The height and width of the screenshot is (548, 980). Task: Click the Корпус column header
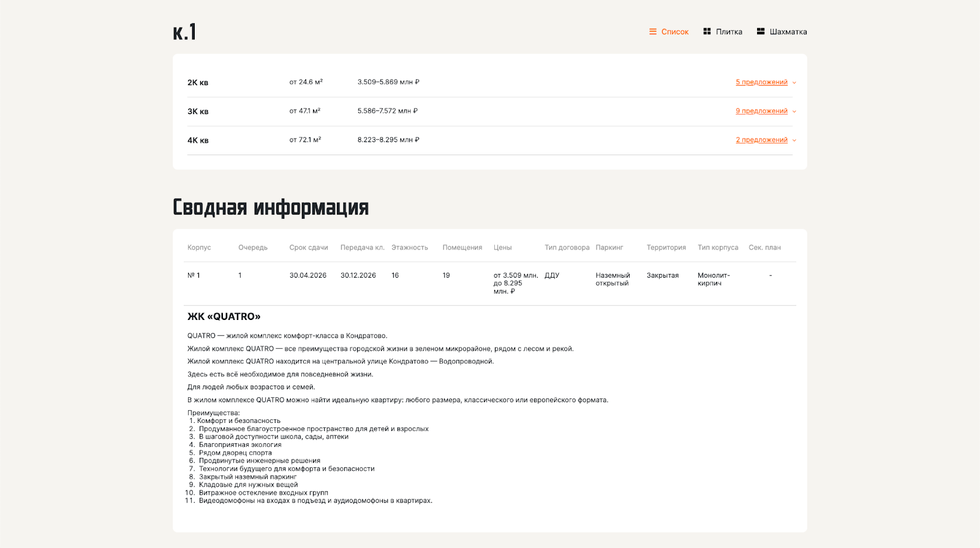click(199, 248)
